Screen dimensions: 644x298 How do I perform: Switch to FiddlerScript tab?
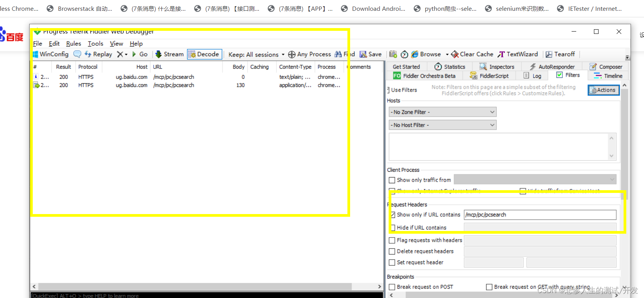(489, 76)
